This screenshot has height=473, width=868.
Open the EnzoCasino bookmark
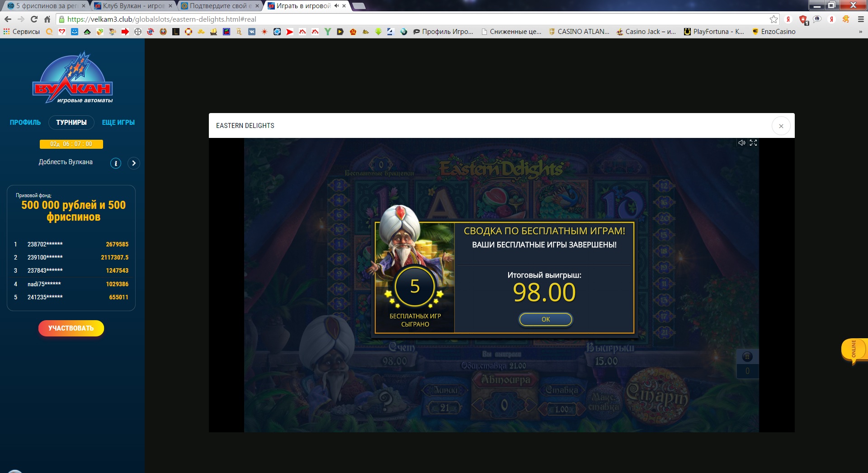pos(774,32)
